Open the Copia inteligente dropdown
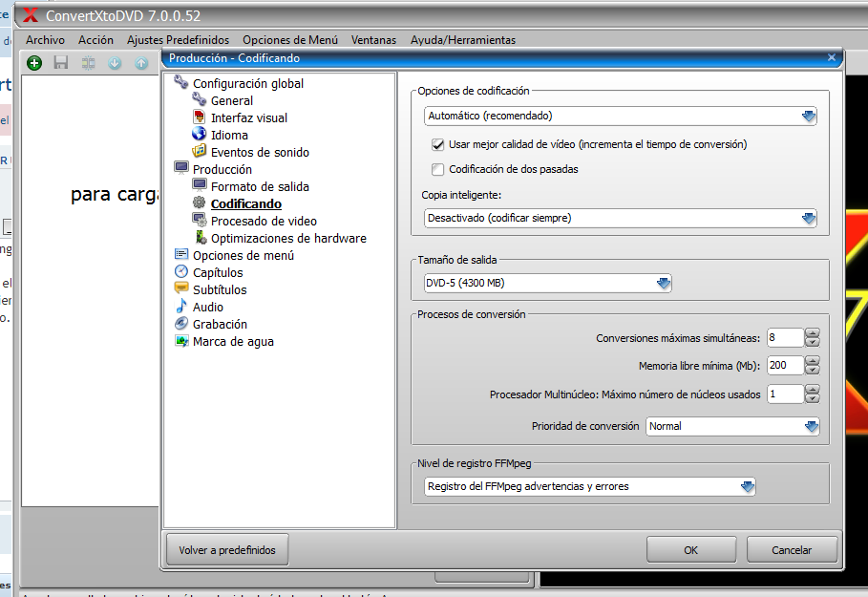868x597 pixels. [x=620, y=218]
